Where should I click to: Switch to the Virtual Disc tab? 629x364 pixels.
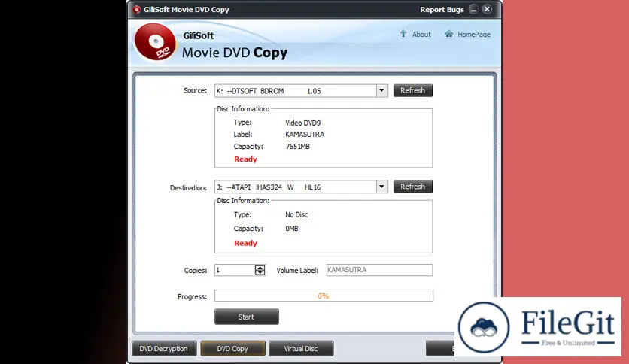point(301,349)
